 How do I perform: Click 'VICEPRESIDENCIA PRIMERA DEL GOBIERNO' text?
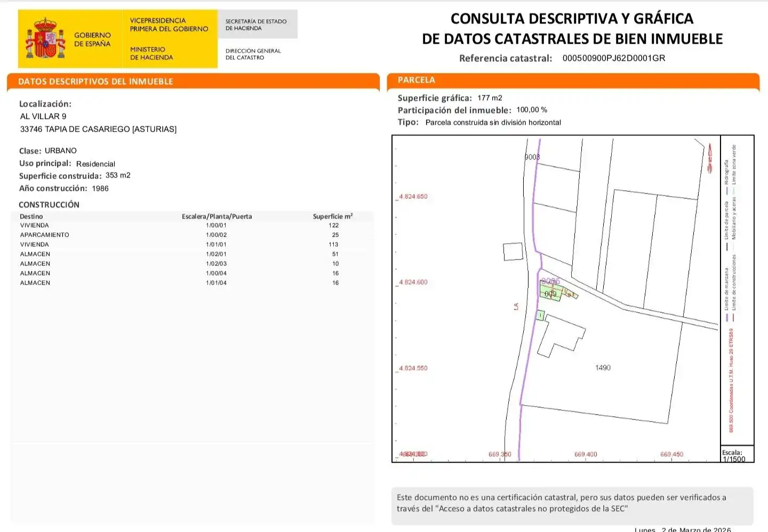[x=169, y=25]
